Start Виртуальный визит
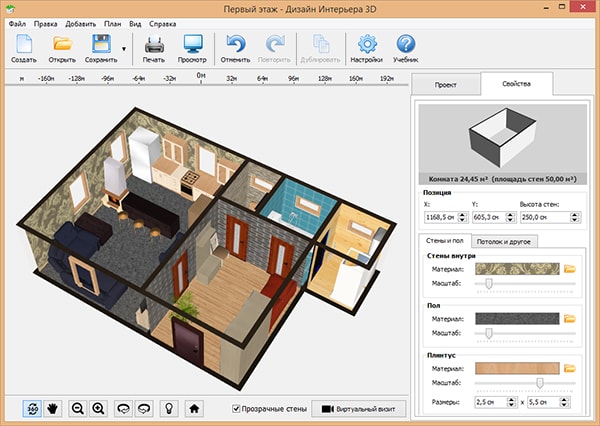 357,408
